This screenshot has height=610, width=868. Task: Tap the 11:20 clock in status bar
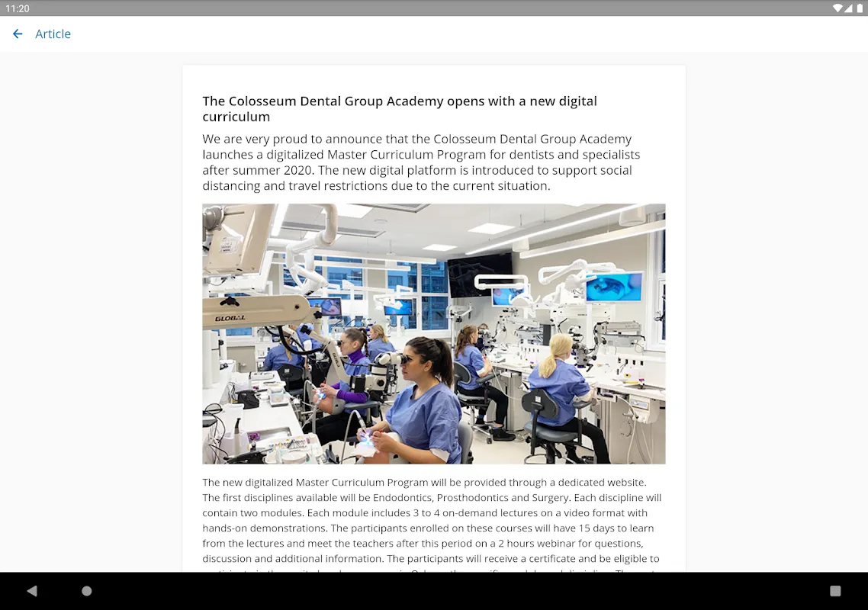click(17, 8)
